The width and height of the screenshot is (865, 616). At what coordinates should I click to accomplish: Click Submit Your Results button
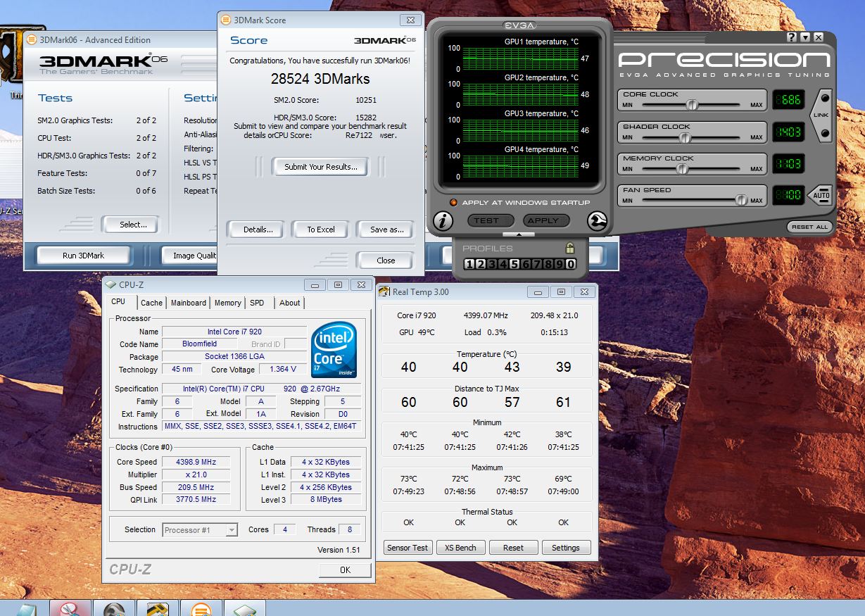pyautogui.click(x=321, y=167)
